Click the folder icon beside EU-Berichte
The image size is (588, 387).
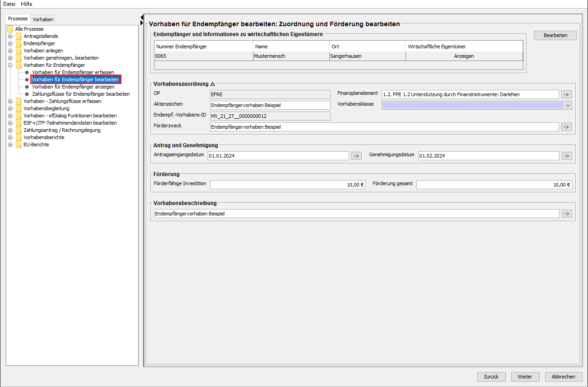[x=19, y=145]
